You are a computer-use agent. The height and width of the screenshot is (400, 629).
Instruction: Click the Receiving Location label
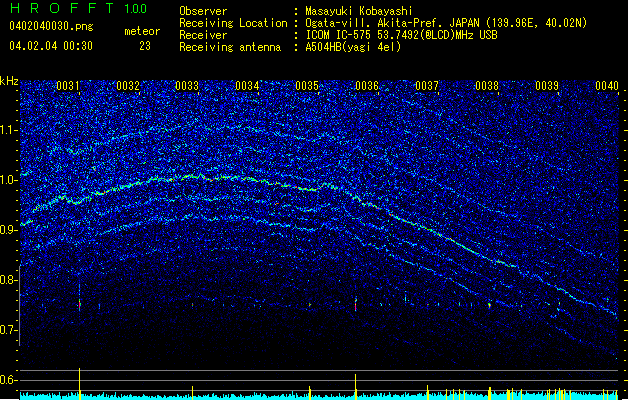[x=233, y=23]
